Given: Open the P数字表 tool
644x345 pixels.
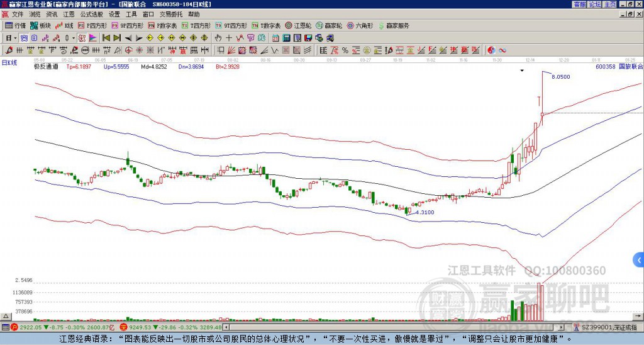Looking at the screenshot, I should point(162,26).
